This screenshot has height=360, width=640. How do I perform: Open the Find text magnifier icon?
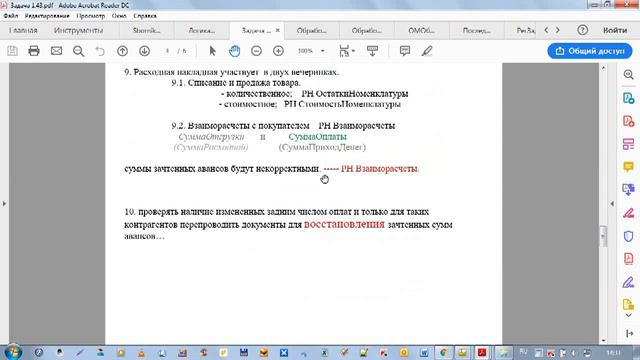click(78, 51)
